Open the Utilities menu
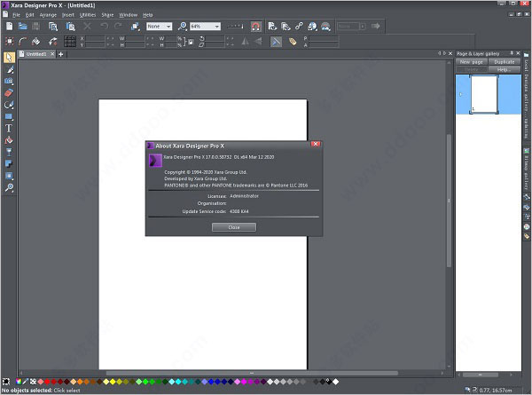Image resolution: width=532 pixels, height=395 pixels. [88, 15]
